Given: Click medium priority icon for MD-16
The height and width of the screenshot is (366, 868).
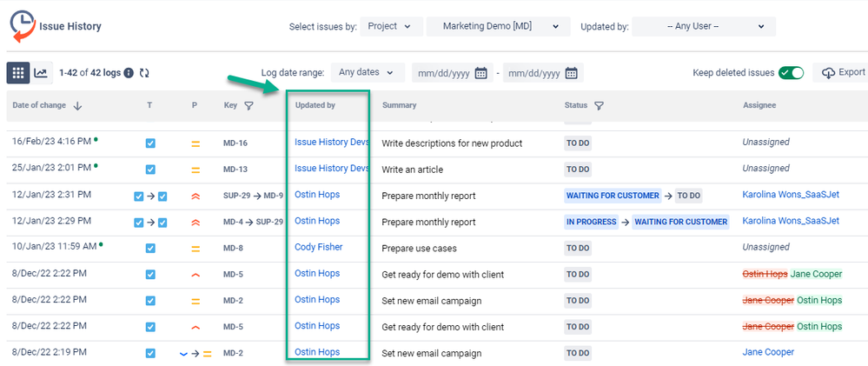Looking at the screenshot, I should 195,143.
